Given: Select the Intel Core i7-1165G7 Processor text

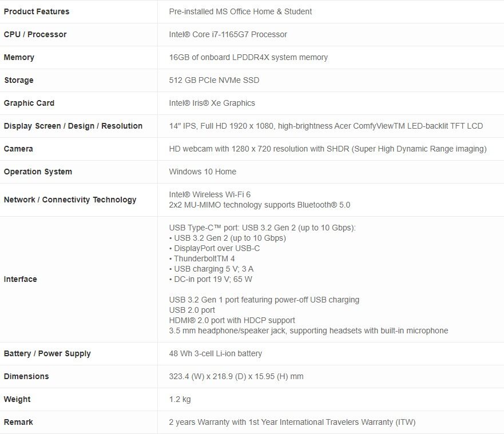Looking at the screenshot, I should point(228,34).
